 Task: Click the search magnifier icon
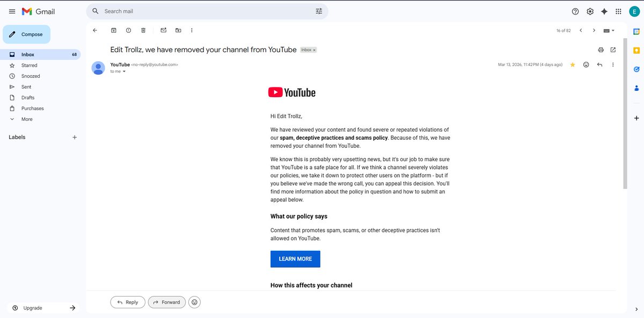click(96, 11)
